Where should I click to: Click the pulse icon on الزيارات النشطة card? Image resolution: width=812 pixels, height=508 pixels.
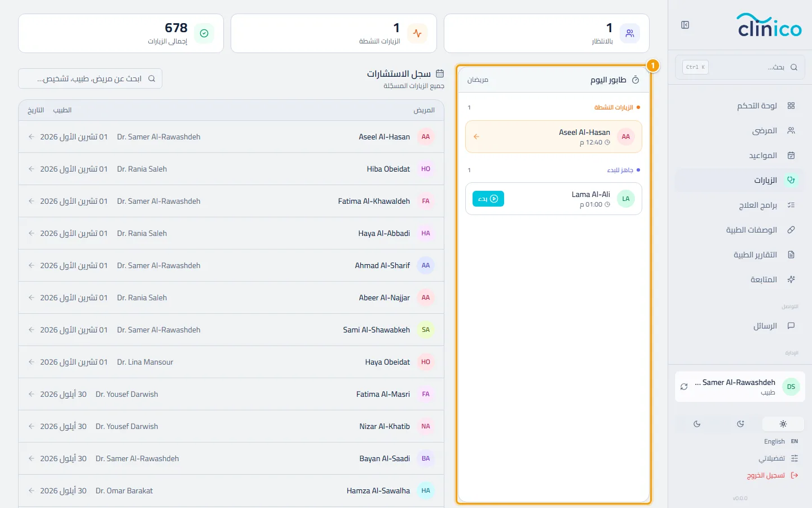pyautogui.click(x=417, y=33)
